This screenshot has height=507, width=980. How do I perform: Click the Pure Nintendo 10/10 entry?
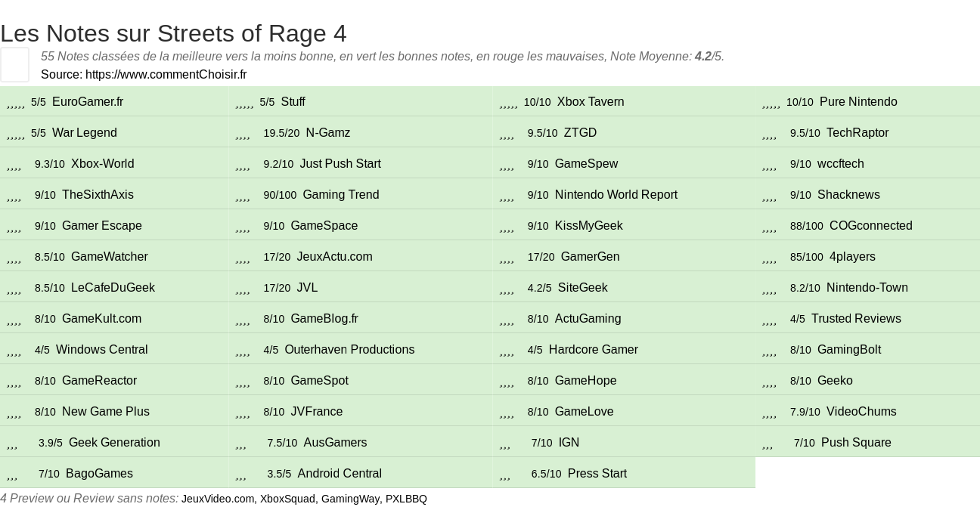click(868, 101)
